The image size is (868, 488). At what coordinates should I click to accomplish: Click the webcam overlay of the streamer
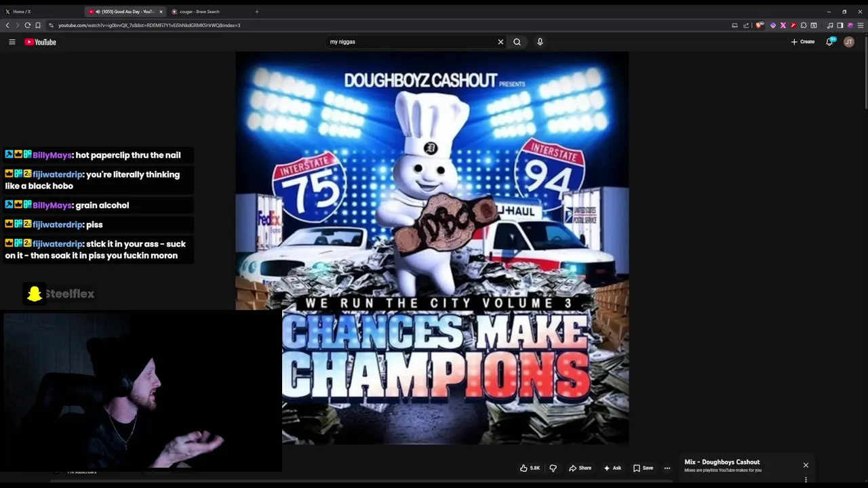142,391
